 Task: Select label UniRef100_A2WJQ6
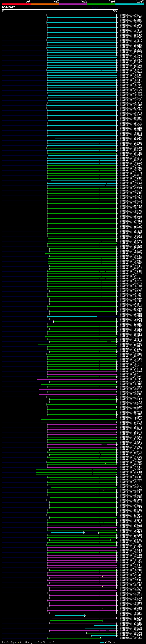[131, 319]
